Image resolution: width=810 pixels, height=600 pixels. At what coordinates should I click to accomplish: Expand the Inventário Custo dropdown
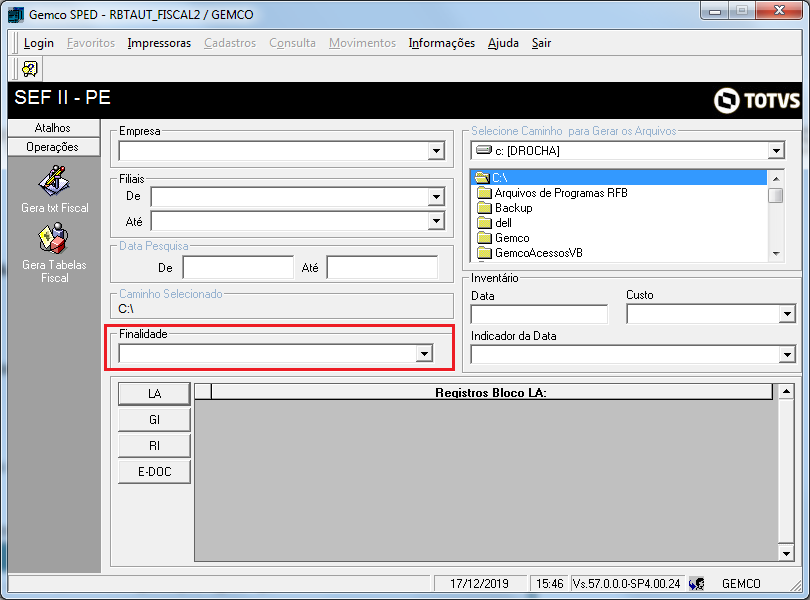pyautogui.click(x=787, y=314)
